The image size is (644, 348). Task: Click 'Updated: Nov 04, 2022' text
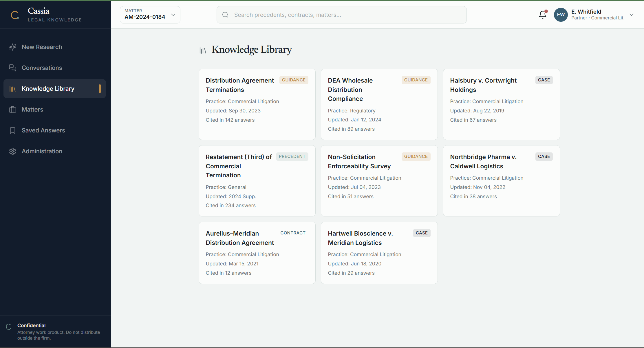(478, 187)
